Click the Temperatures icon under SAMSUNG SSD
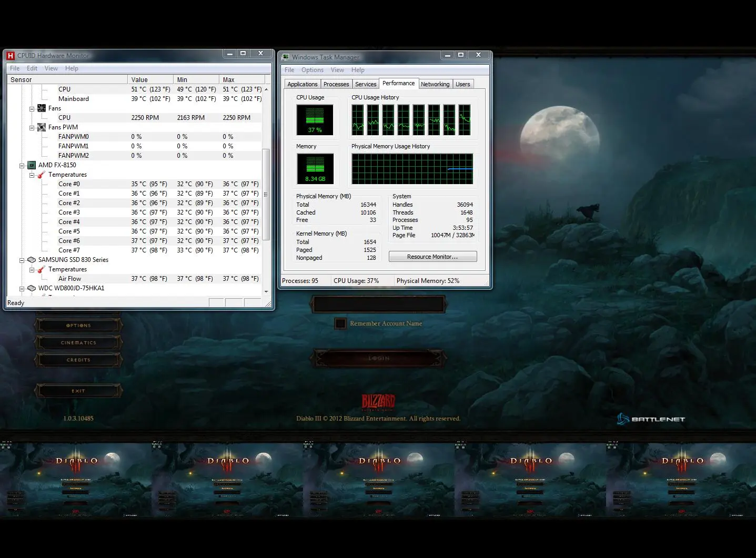The width and height of the screenshot is (756, 558). coord(42,269)
